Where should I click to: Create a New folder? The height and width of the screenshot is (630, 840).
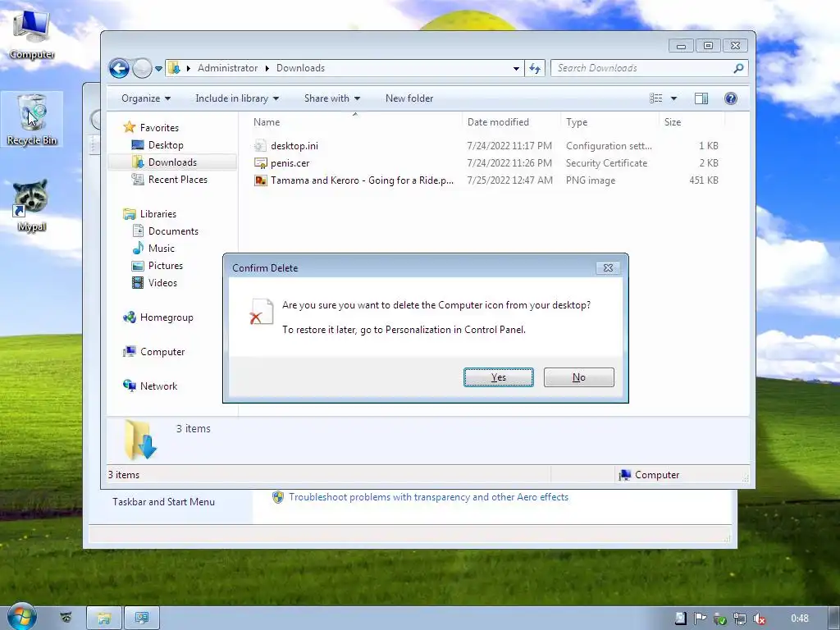(409, 98)
